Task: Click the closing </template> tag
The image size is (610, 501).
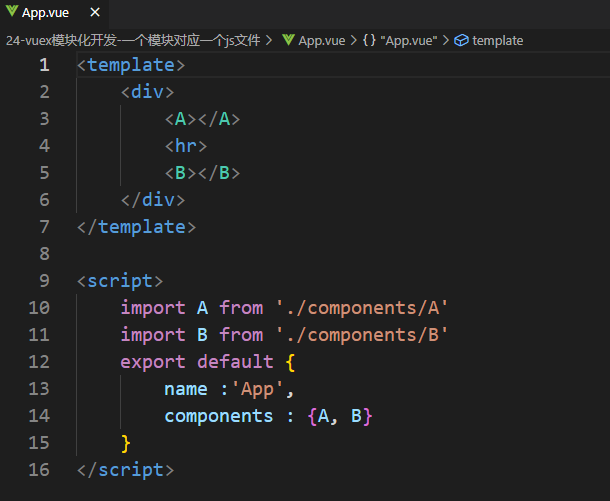Action: click(137, 227)
